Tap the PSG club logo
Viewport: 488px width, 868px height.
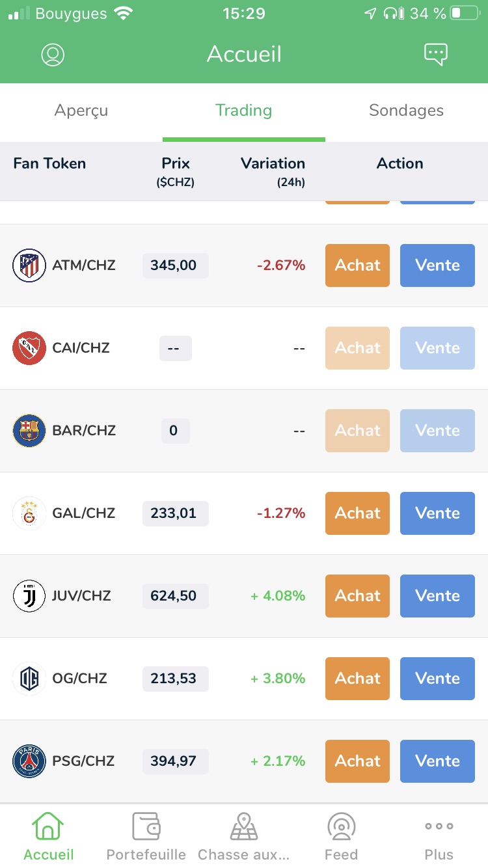click(x=29, y=761)
